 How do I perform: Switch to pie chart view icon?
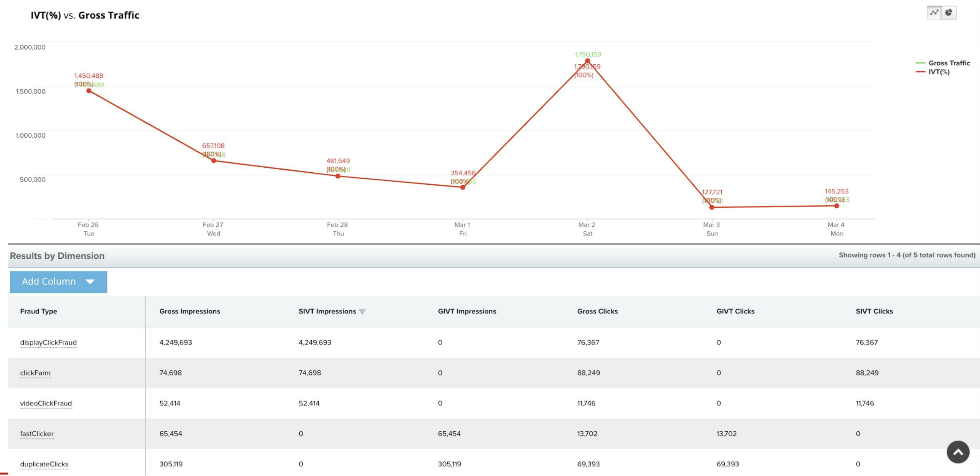pos(949,13)
